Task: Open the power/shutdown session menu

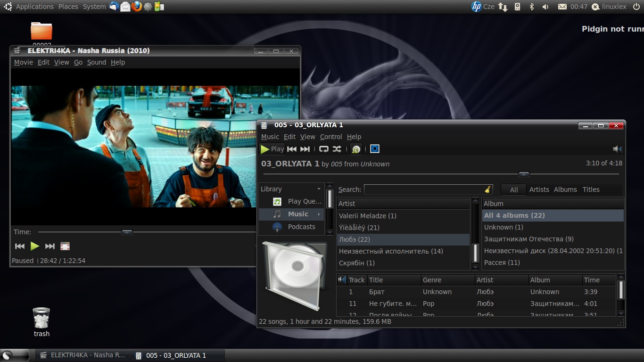Action: point(636,7)
